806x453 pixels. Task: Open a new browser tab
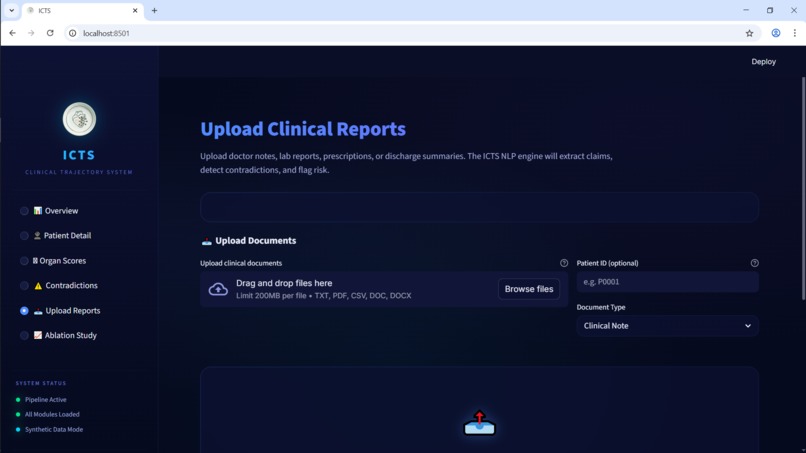click(x=154, y=10)
